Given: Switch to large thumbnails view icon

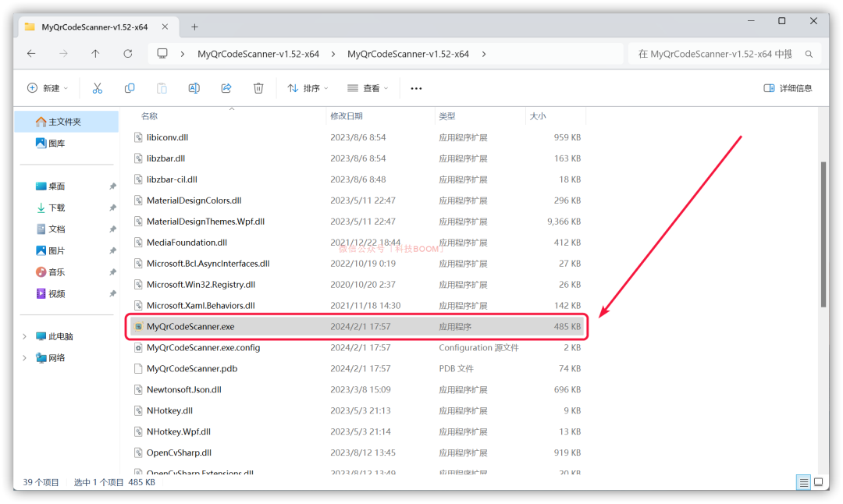Looking at the screenshot, I should (818, 482).
